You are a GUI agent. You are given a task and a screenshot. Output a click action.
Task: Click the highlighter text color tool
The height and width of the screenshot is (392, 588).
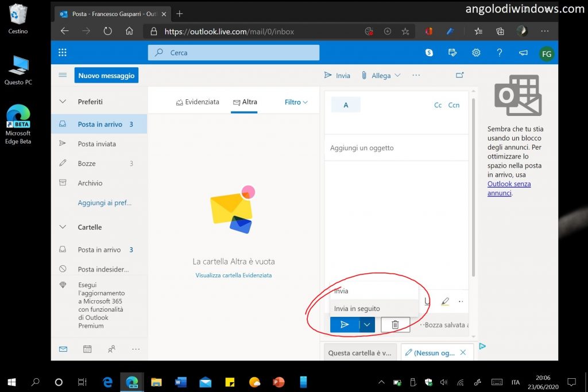(x=445, y=301)
